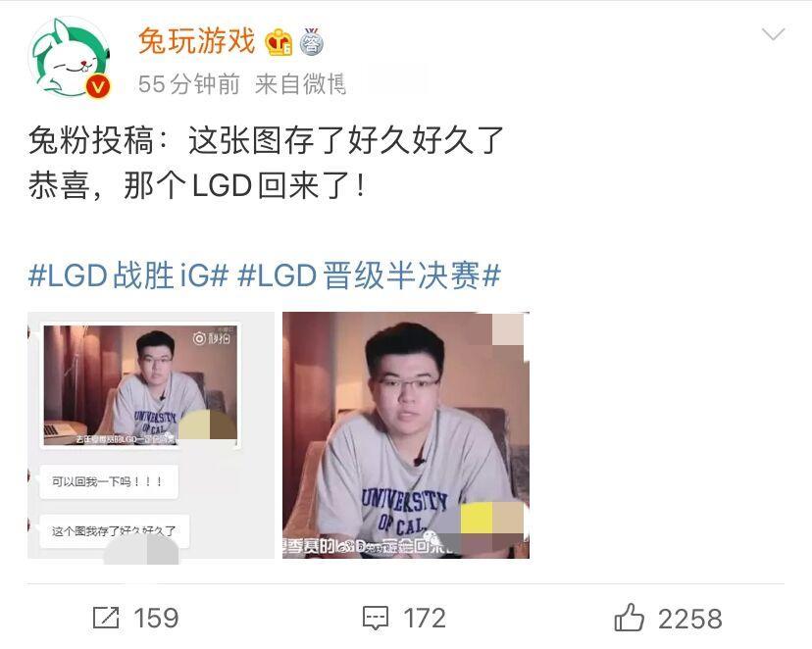Tap the gold crown membership badge
Screen dimensions: 812x649
point(279,42)
